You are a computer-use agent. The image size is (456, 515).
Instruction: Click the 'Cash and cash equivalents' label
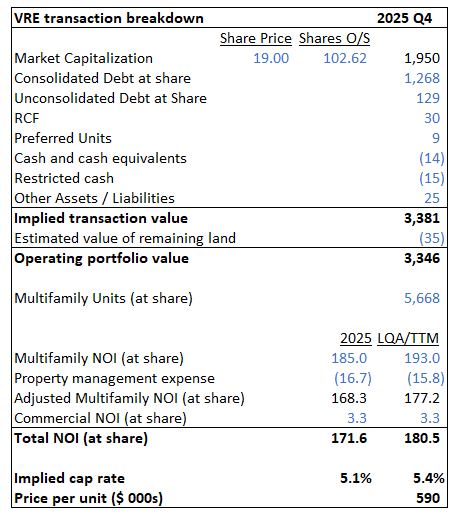(x=101, y=158)
